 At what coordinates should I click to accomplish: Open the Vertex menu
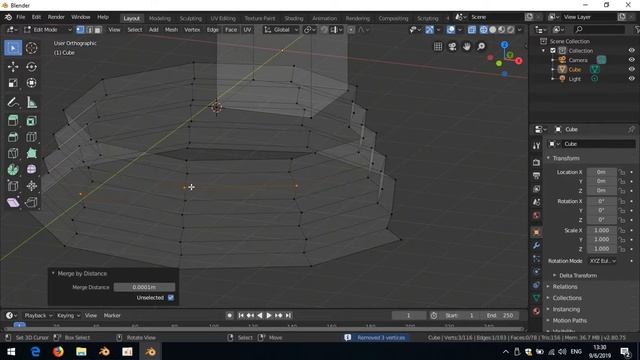point(192,30)
